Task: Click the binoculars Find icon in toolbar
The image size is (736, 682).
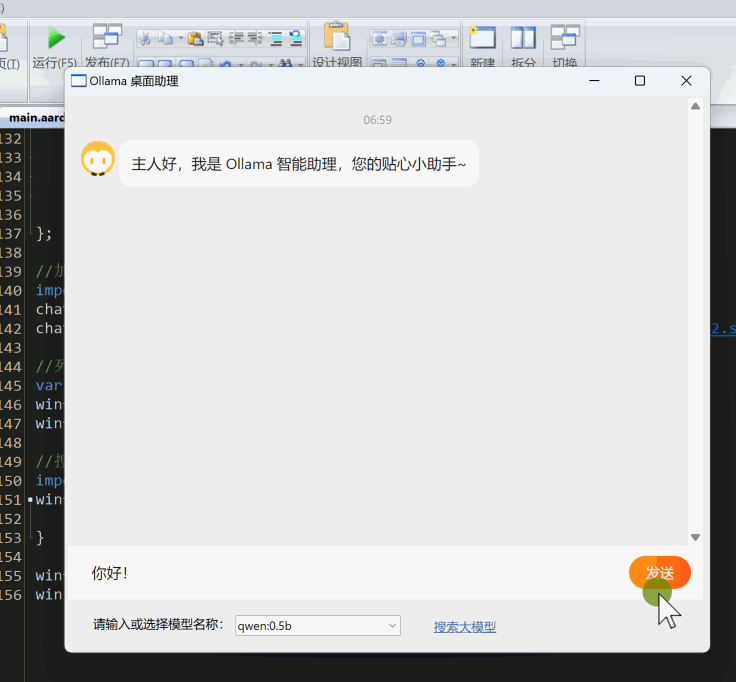Action: pyautogui.click(x=285, y=64)
